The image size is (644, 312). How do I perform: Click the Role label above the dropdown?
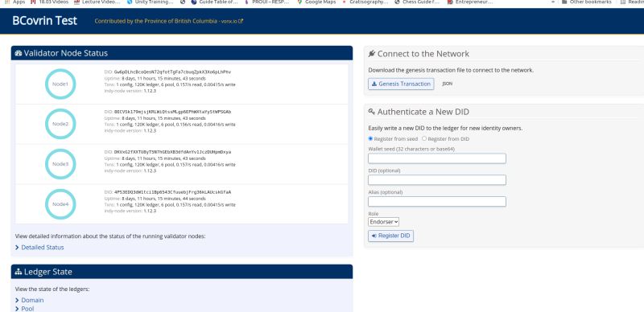374,214
